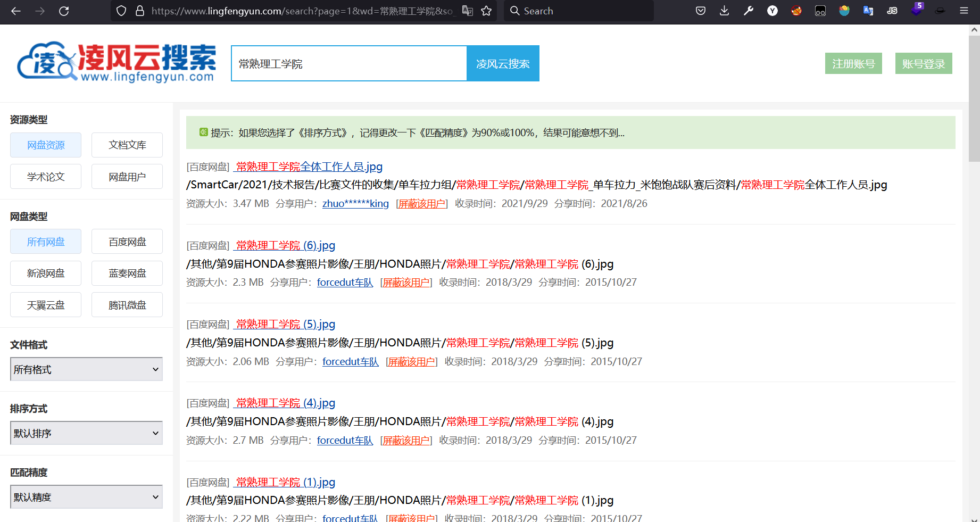The image size is (980, 522).
Task: Click the browser forward arrow
Action: pyautogui.click(x=40, y=11)
